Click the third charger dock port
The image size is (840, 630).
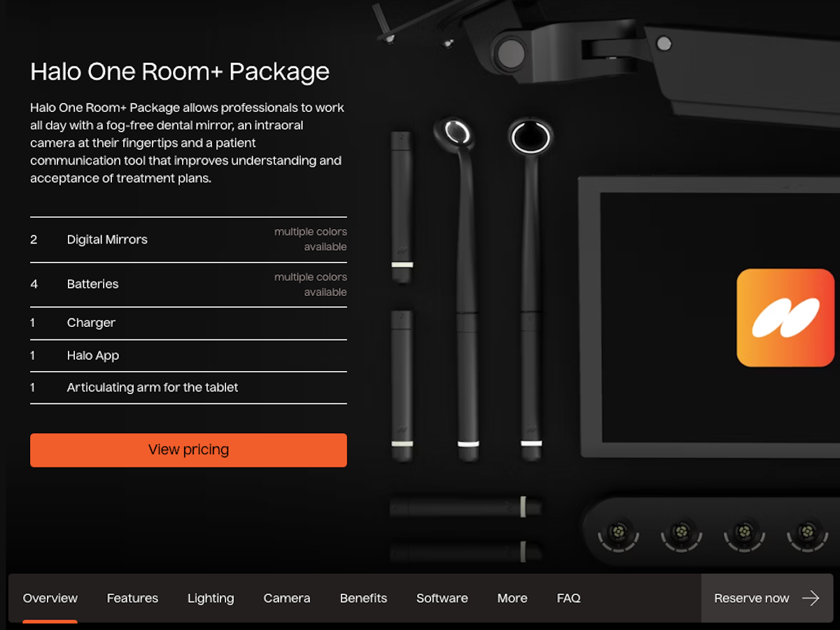[745, 533]
